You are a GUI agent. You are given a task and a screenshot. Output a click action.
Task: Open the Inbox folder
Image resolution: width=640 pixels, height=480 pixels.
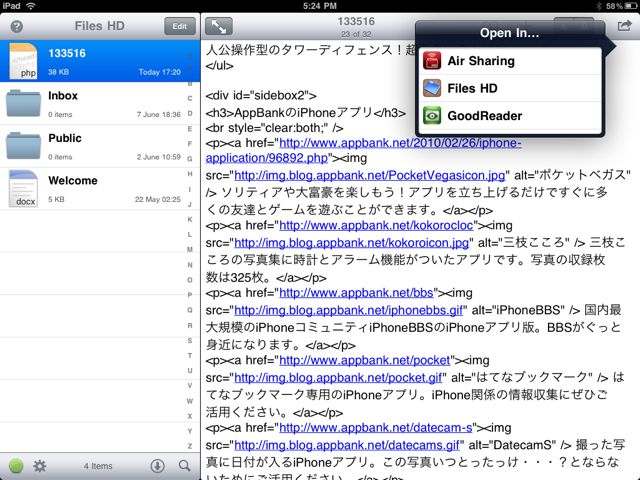[100, 104]
